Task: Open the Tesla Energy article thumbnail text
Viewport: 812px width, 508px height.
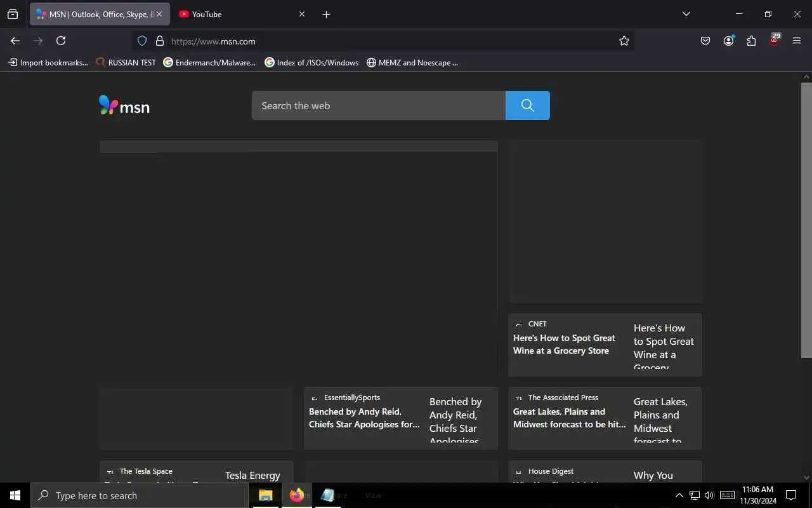Action: (x=252, y=476)
